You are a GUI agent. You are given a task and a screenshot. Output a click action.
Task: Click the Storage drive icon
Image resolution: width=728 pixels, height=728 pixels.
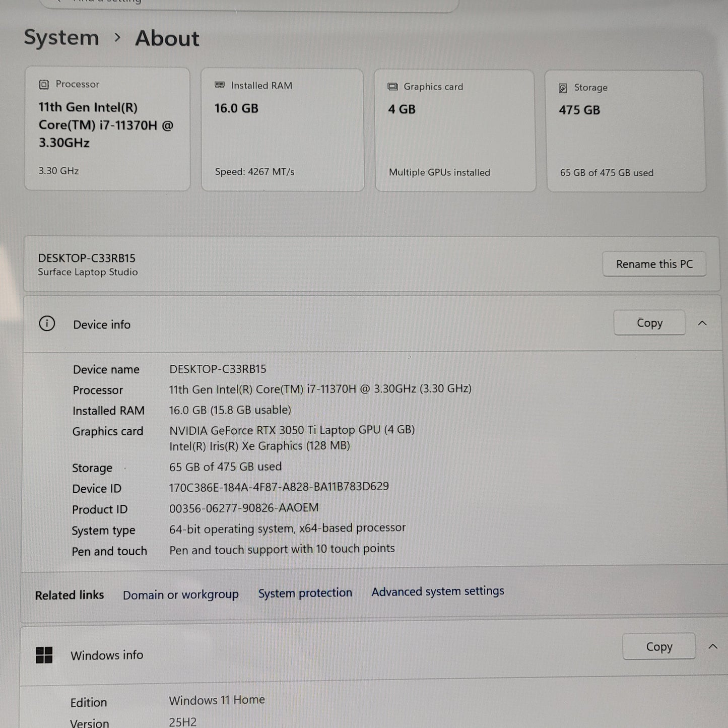click(563, 88)
